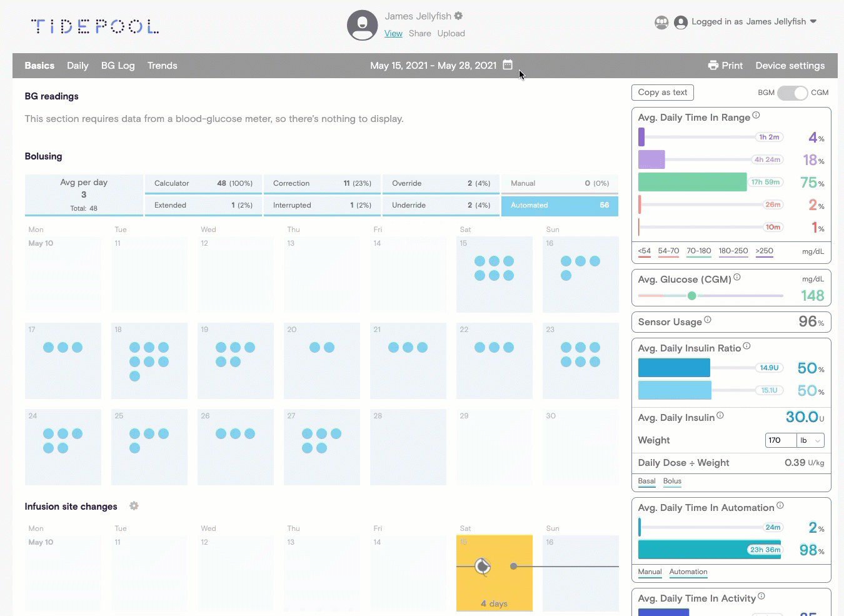This screenshot has width=844, height=616.
Task: Select the Correction bolus filter
Action: point(322,184)
